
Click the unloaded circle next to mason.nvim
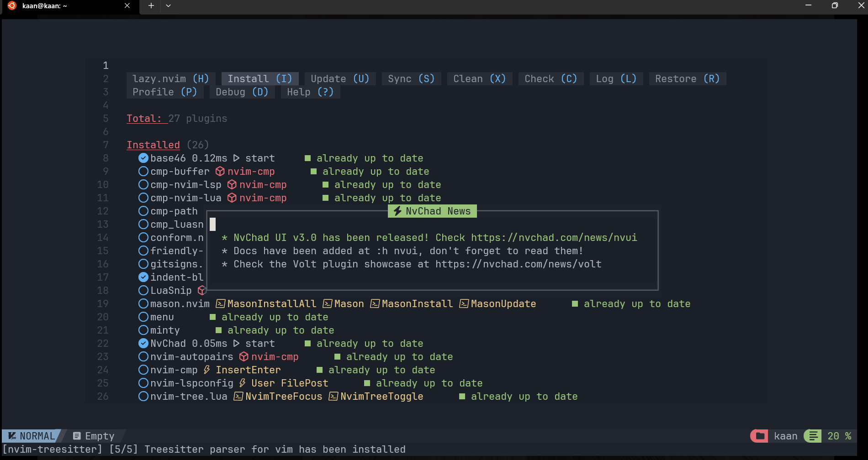pyautogui.click(x=143, y=304)
